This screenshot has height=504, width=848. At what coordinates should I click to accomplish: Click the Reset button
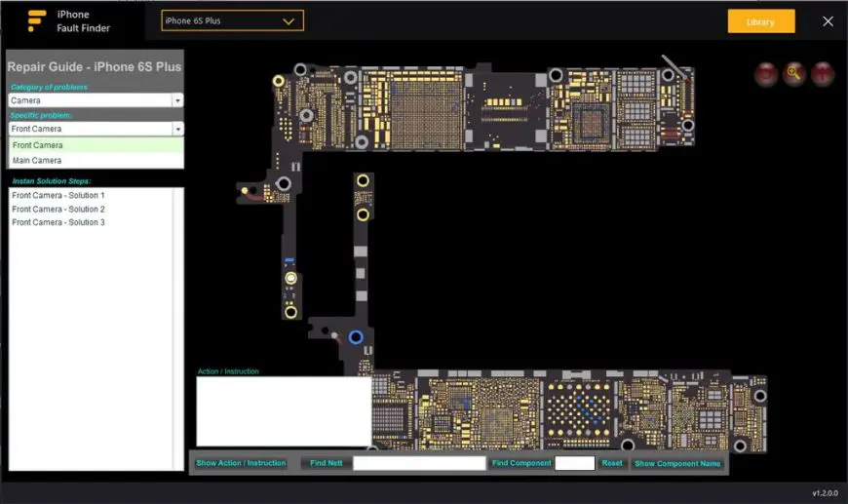click(612, 463)
